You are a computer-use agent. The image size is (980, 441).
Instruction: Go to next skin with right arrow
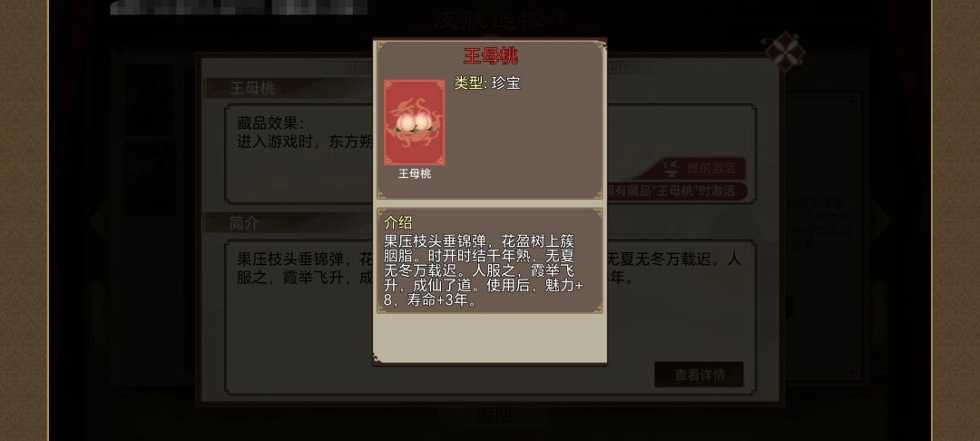[x=880, y=219]
